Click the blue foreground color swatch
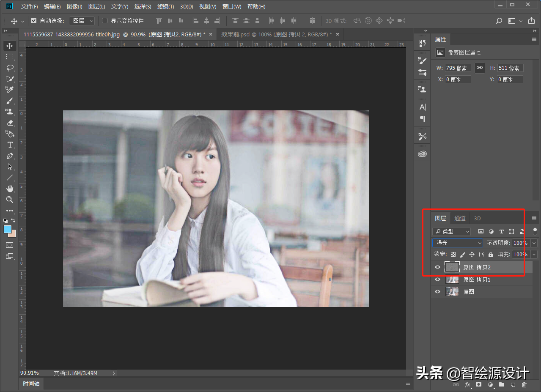This screenshot has height=392, width=541. (8, 229)
